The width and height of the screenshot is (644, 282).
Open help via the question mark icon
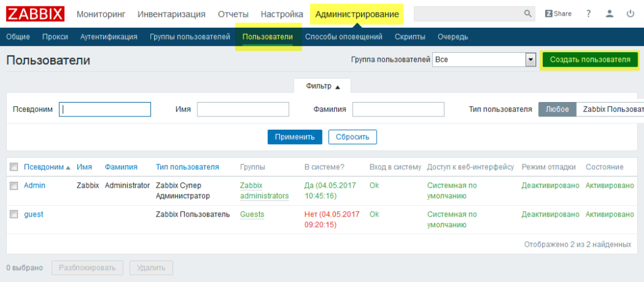click(589, 14)
